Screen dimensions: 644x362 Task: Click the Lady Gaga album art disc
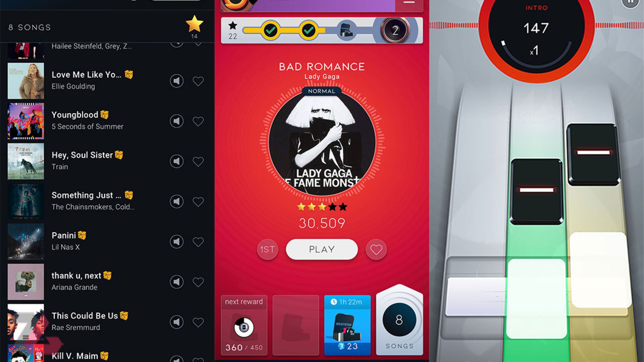click(x=322, y=142)
